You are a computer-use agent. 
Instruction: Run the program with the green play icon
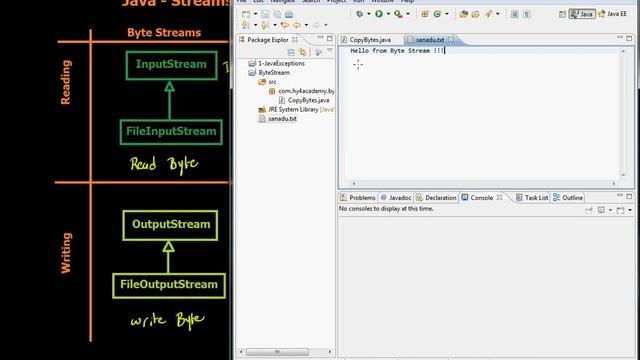[379, 14]
